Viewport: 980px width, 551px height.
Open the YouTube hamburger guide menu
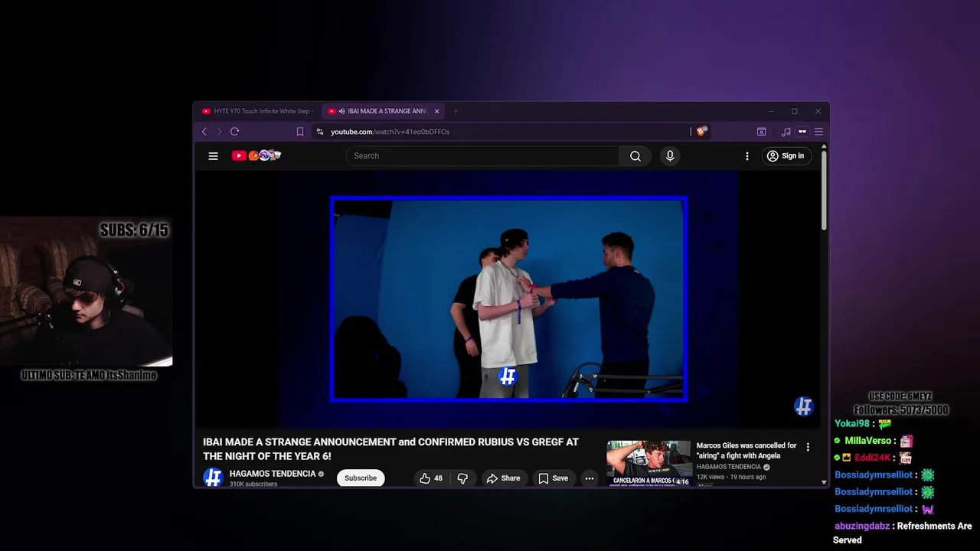(x=213, y=156)
